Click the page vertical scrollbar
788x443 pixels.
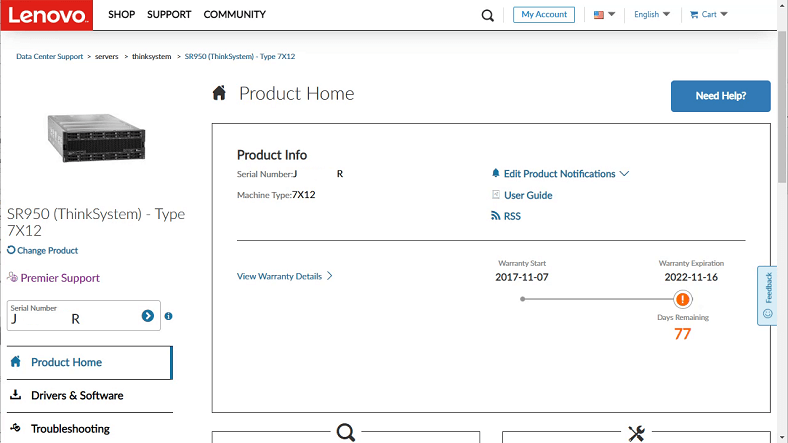782,107
